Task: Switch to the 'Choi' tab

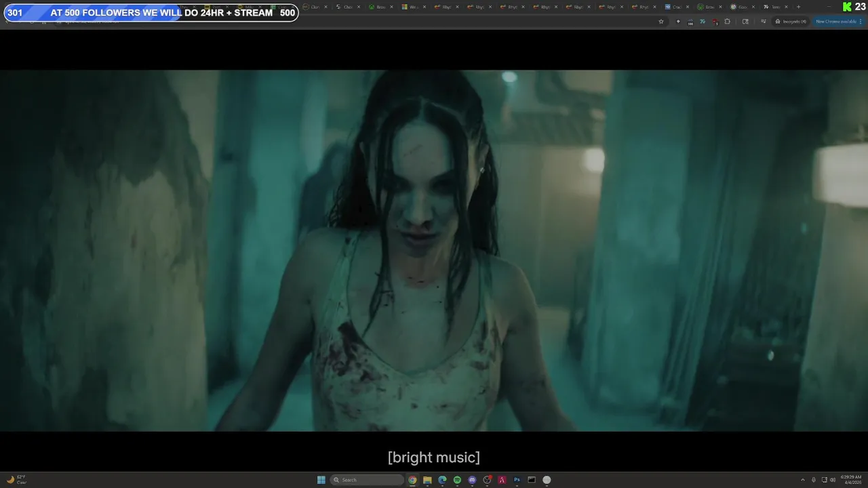Action: (x=349, y=7)
